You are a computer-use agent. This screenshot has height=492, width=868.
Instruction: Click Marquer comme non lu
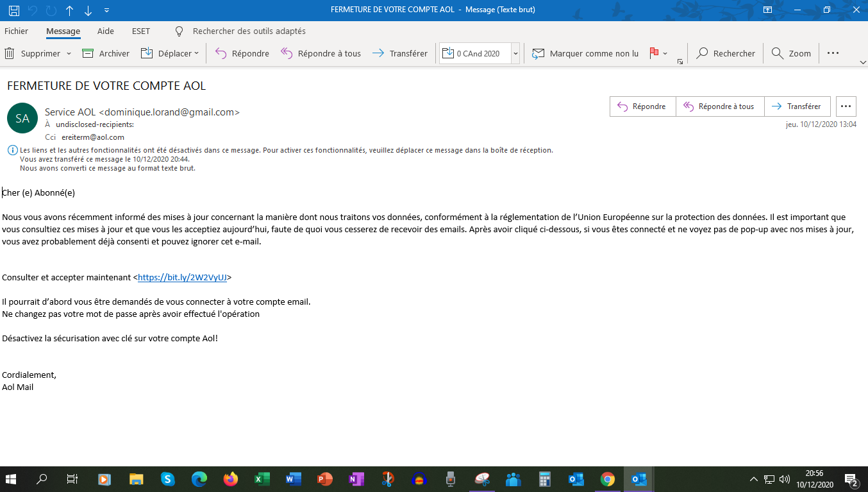coord(585,53)
